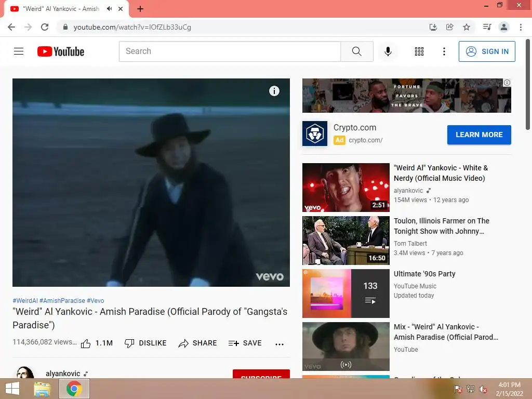Open the Toulon, Illinois Farmer title
This screenshot has height=399, width=532.
tap(442, 226)
